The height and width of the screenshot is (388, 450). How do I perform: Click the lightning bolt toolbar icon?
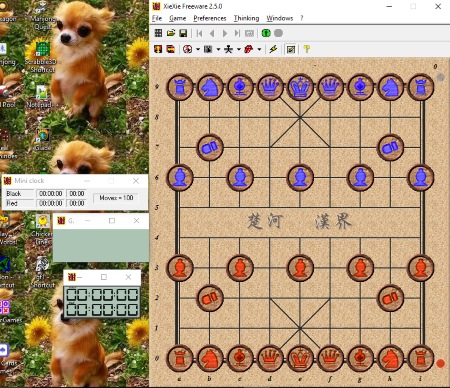click(273, 49)
